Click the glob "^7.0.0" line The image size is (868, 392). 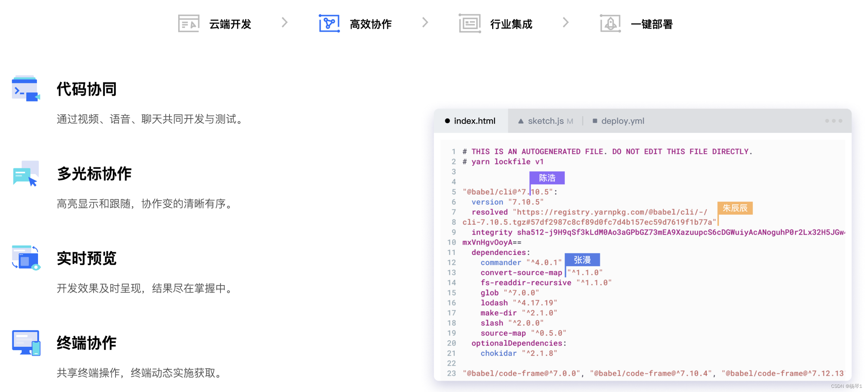(510, 293)
